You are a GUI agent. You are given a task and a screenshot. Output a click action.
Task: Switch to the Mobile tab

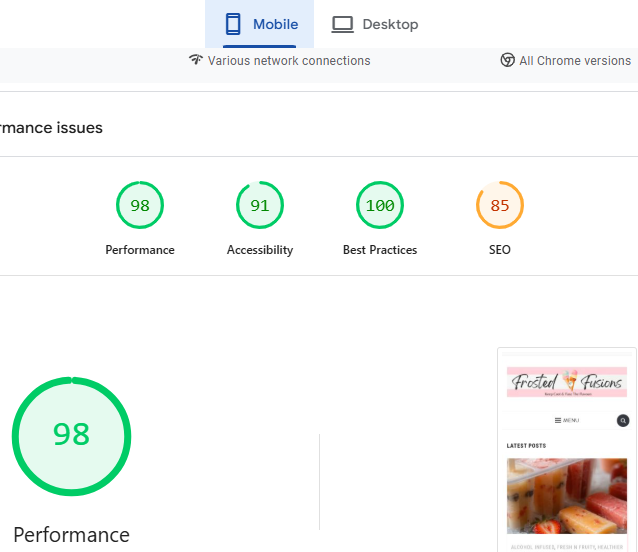coord(260,24)
